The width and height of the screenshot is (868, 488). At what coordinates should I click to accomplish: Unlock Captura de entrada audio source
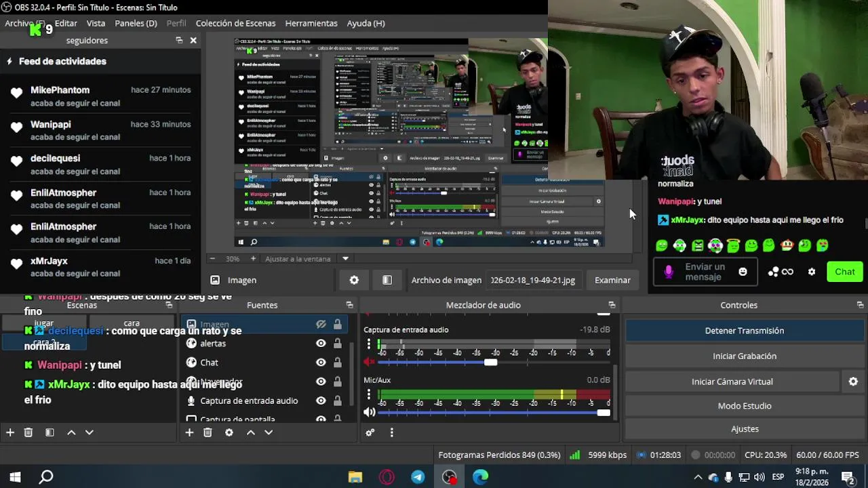coord(337,401)
